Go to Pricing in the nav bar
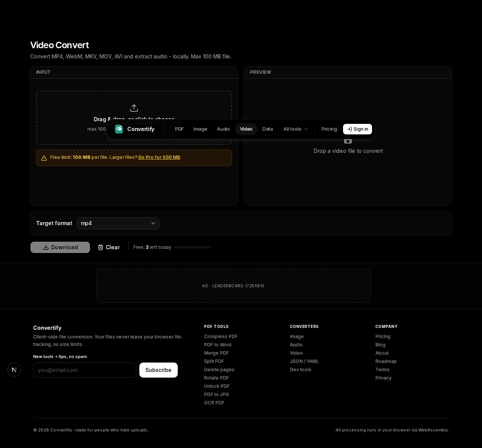This screenshot has width=482, height=448. [329, 129]
